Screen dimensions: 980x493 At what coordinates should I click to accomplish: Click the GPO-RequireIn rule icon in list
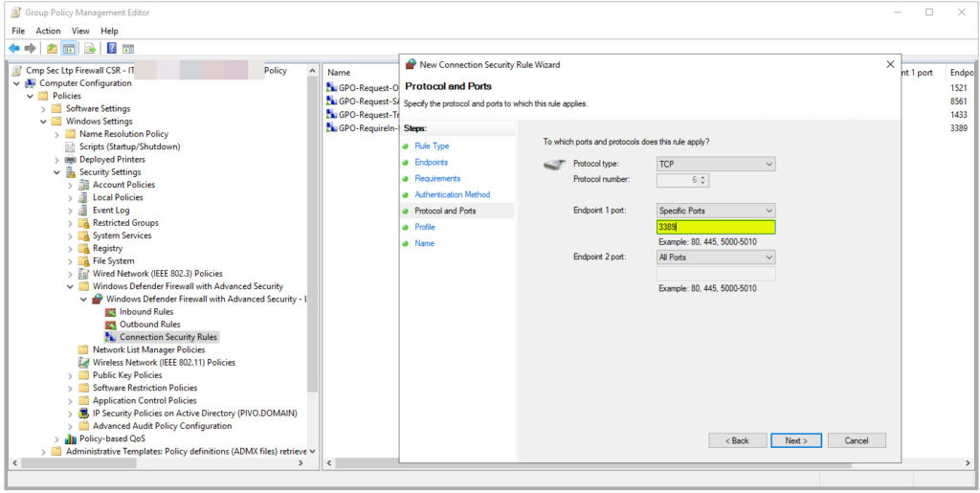(332, 128)
